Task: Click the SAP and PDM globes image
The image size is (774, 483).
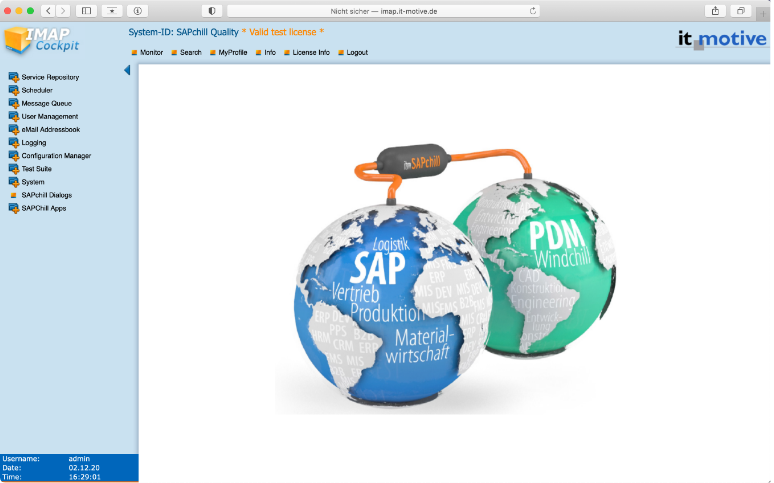Action: [x=445, y=279]
